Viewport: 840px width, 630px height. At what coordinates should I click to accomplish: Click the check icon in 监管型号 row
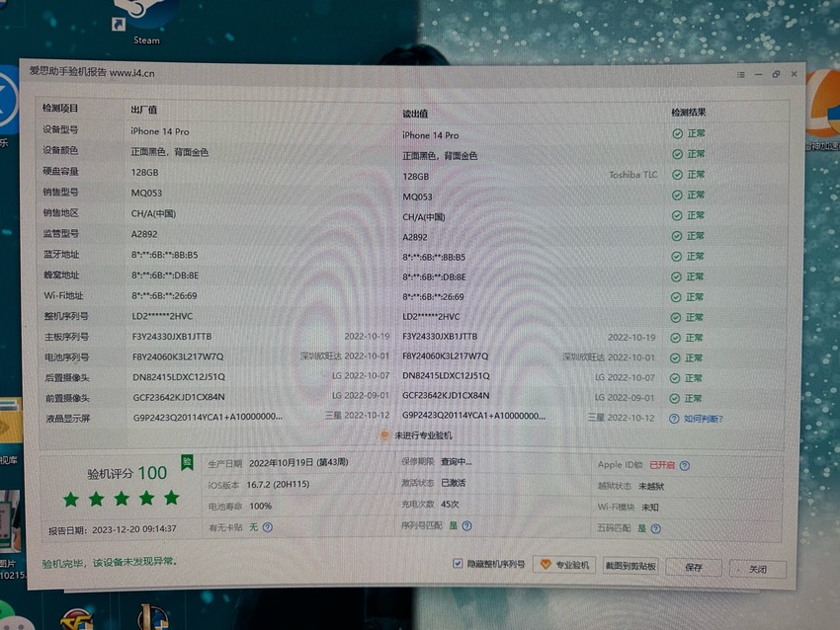click(677, 236)
